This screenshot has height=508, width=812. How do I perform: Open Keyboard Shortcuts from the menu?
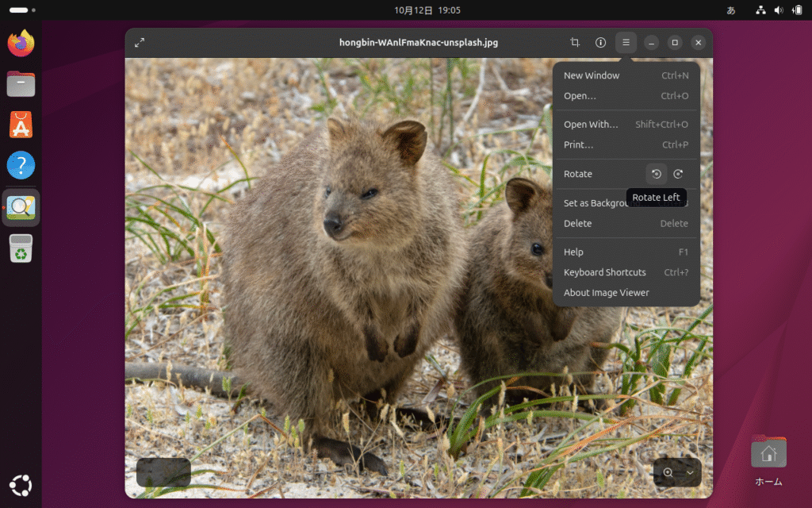604,272
